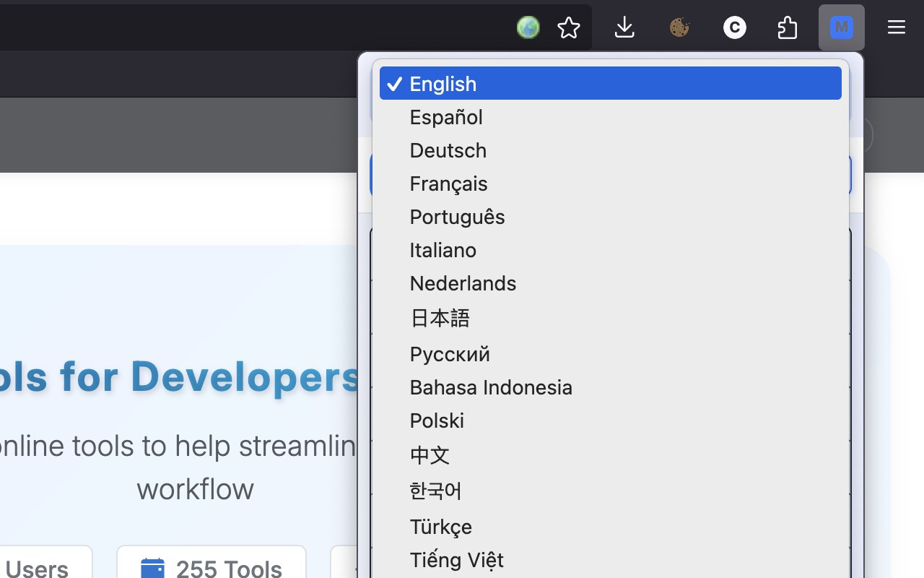Click the globe icon in the address bar
Image resolution: width=924 pixels, height=578 pixels.
point(528,28)
